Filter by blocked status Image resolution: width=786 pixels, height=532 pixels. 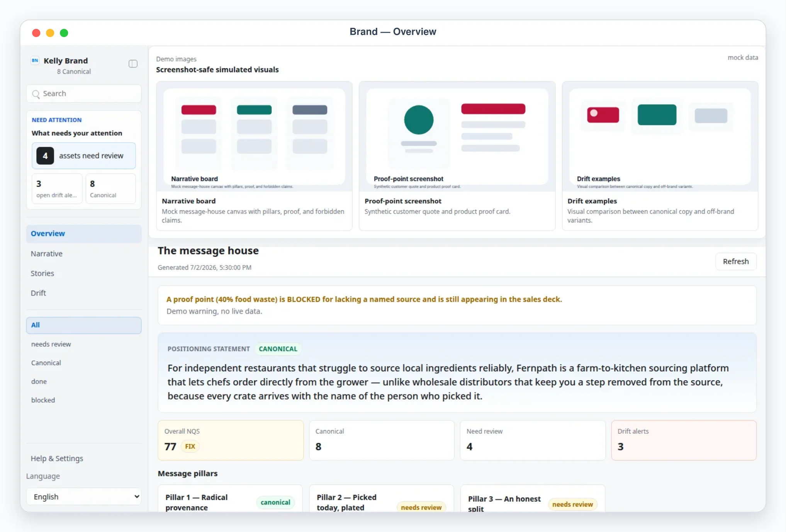[43, 400]
